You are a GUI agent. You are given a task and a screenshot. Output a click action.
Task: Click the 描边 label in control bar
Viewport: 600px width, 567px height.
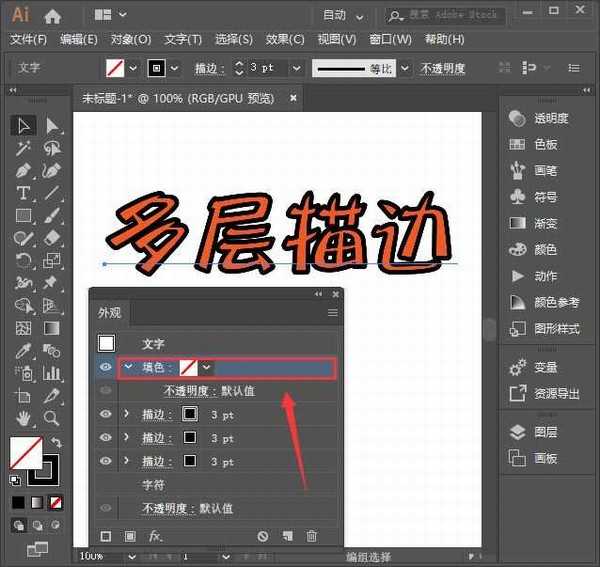[x=209, y=68]
